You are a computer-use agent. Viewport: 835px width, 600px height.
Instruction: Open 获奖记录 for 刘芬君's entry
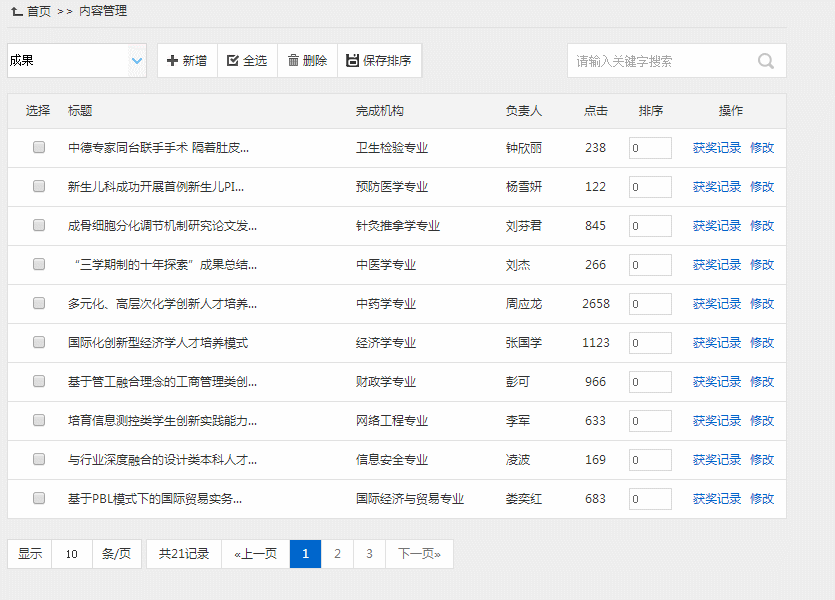tap(717, 225)
